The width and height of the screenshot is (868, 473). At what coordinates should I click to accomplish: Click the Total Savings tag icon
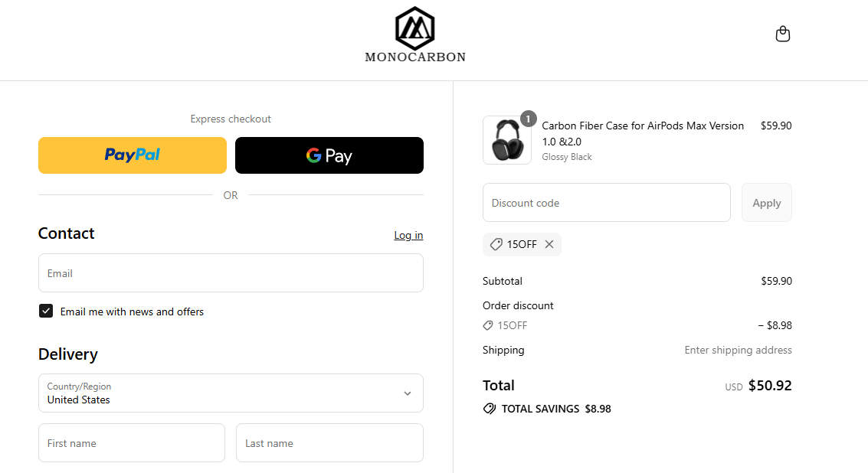(490, 409)
